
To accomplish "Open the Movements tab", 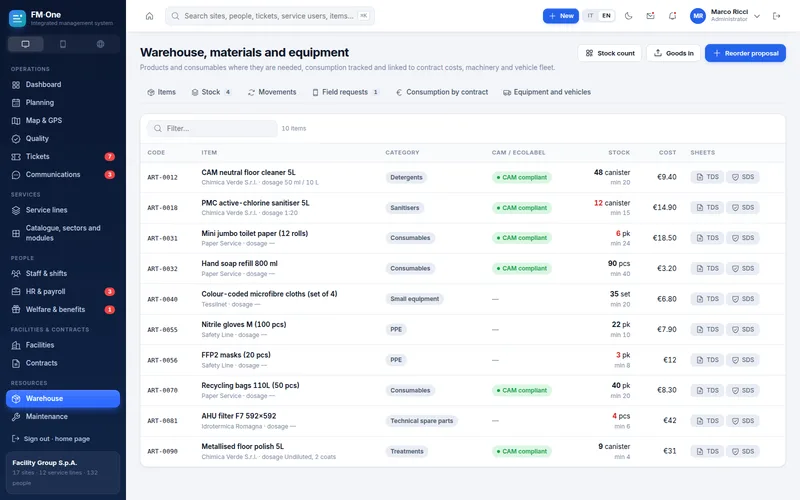I will point(272,92).
